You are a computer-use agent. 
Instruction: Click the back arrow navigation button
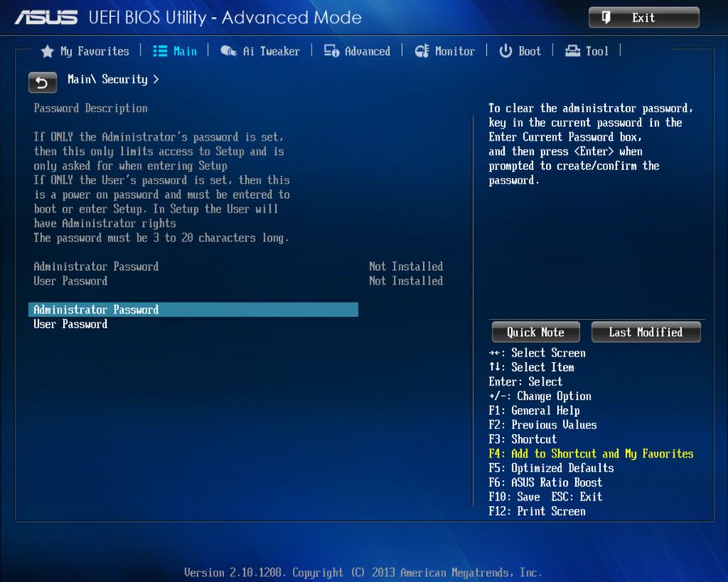tap(42, 82)
